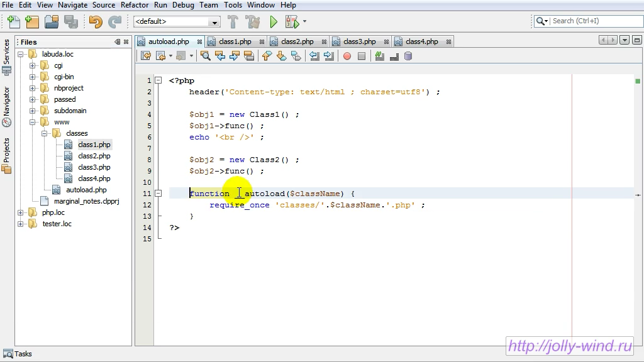Select autoload.php in the Files tree
The width and height of the screenshot is (644, 362).
coord(86,190)
